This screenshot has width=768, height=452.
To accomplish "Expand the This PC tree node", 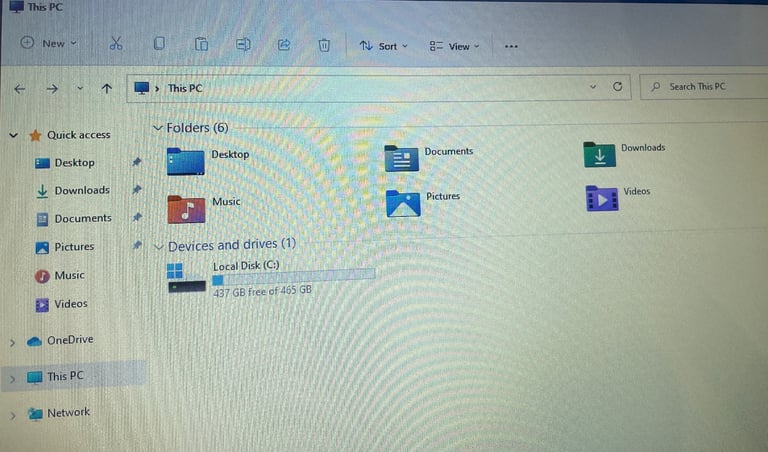I will pyautogui.click(x=13, y=379).
